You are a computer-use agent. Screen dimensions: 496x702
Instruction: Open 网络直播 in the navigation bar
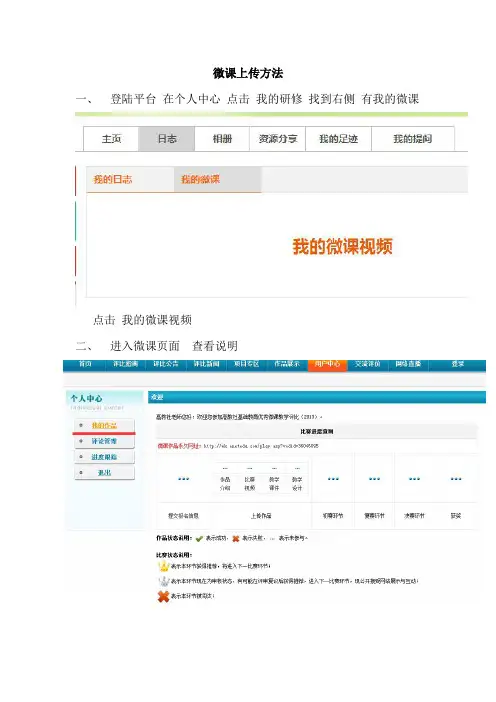(408, 364)
